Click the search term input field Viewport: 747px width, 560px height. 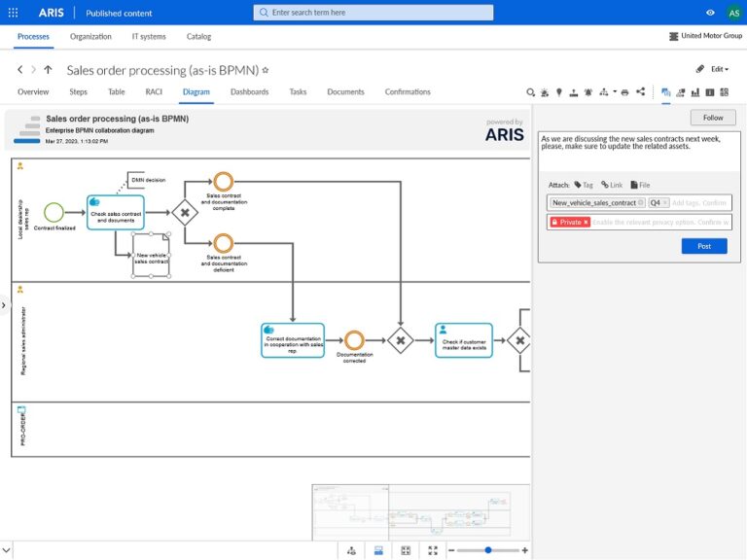point(373,13)
